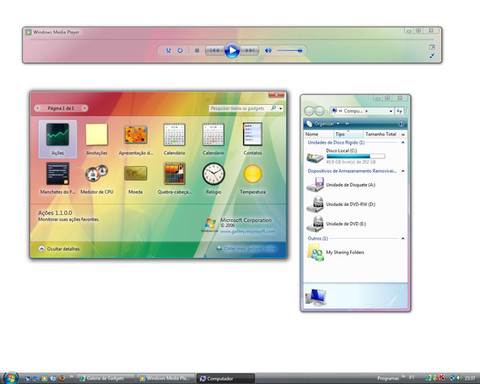Skip to next track in Media Player
The height and width of the screenshot is (384, 480).
coord(250,51)
